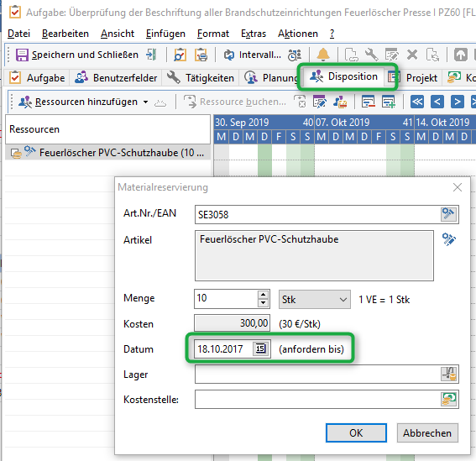This screenshot has width=476, height=461.
Task: Move timeline back with single left arrow
Action: click(x=437, y=102)
